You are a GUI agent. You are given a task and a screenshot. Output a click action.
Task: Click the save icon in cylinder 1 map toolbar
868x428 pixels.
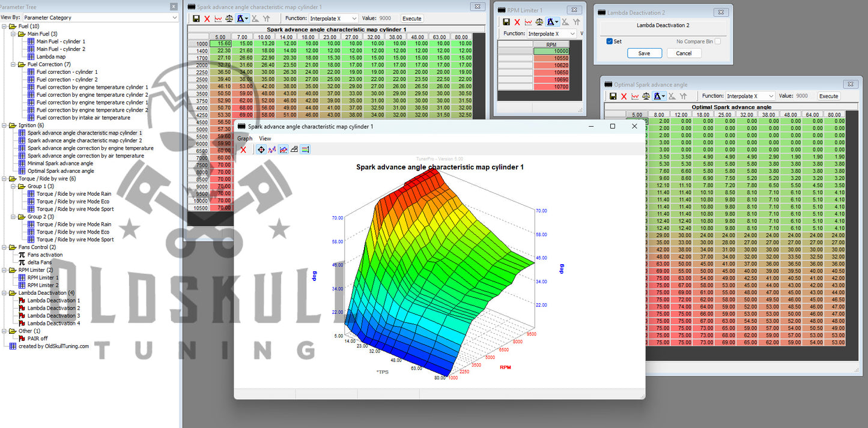click(x=195, y=19)
